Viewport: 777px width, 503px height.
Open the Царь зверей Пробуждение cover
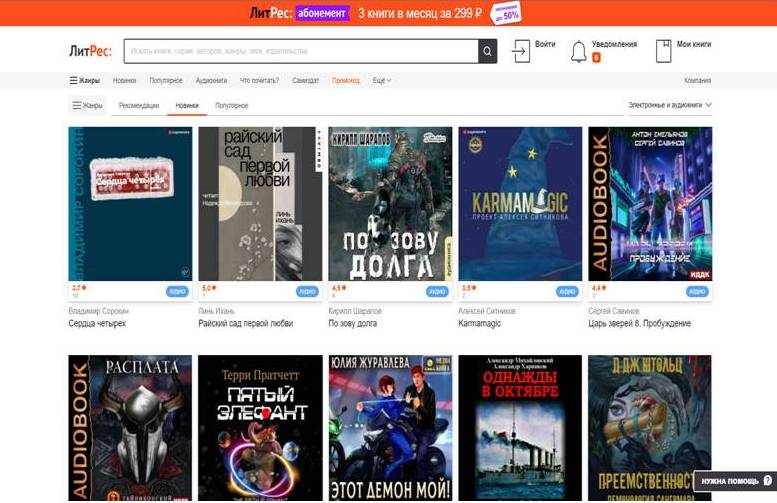[650, 204]
